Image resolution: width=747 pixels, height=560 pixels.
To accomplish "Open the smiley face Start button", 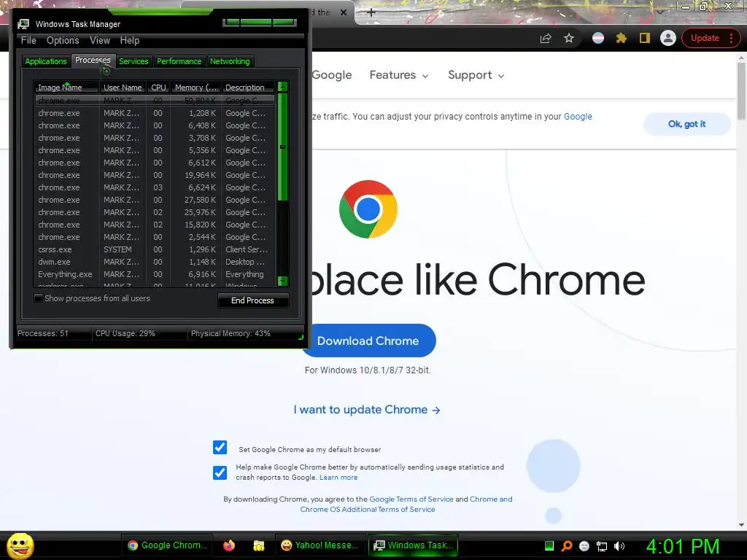I will tap(20, 545).
